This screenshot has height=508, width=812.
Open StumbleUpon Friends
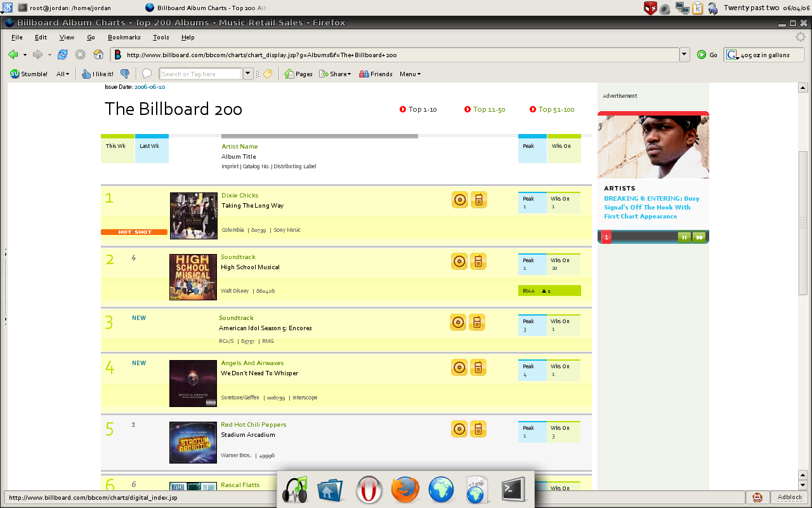tap(376, 74)
